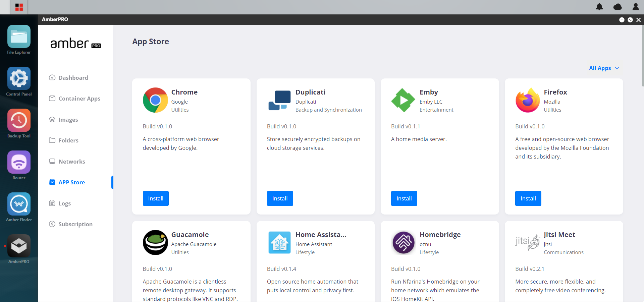Open the user account icon

[x=636, y=7]
